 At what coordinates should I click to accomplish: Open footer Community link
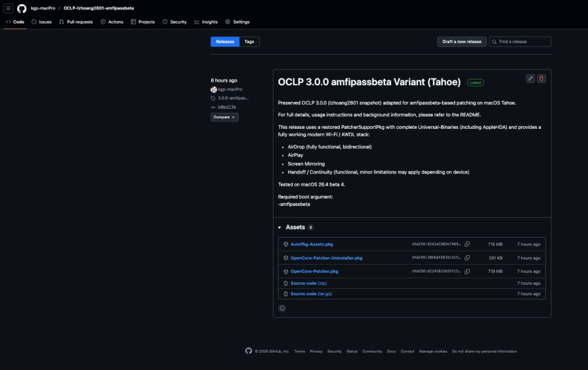(372, 352)
